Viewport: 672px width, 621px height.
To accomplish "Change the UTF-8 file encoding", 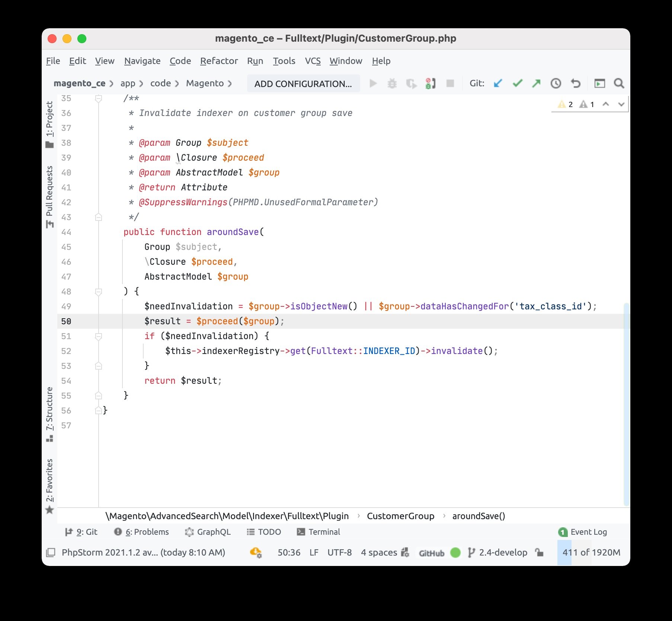I will [339, 553].
